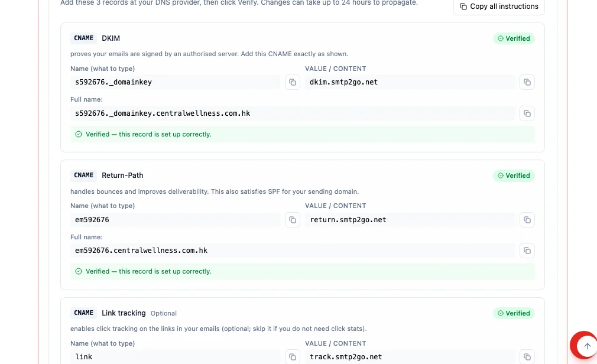Click the 'enables click tracking' description
The height and width of the screenshot is (364, 597).
click(219, 329)
